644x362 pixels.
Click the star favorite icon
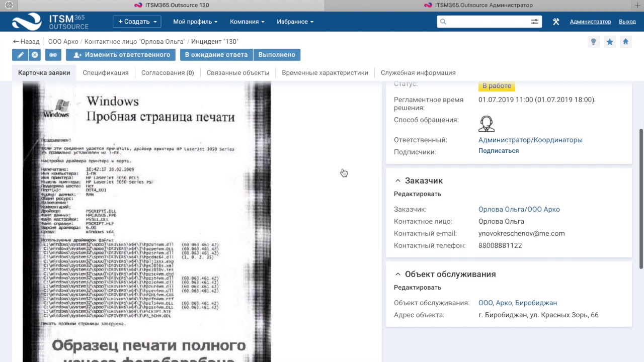tap(609, 42)
